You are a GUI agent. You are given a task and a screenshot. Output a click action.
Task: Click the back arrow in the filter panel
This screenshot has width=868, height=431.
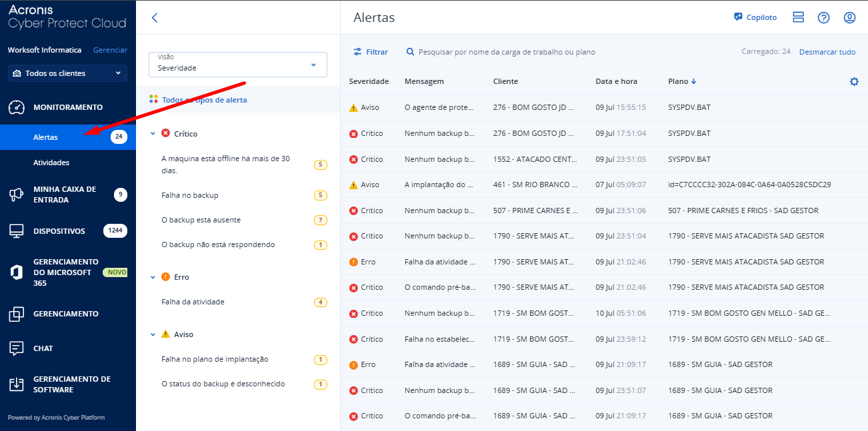155,18
